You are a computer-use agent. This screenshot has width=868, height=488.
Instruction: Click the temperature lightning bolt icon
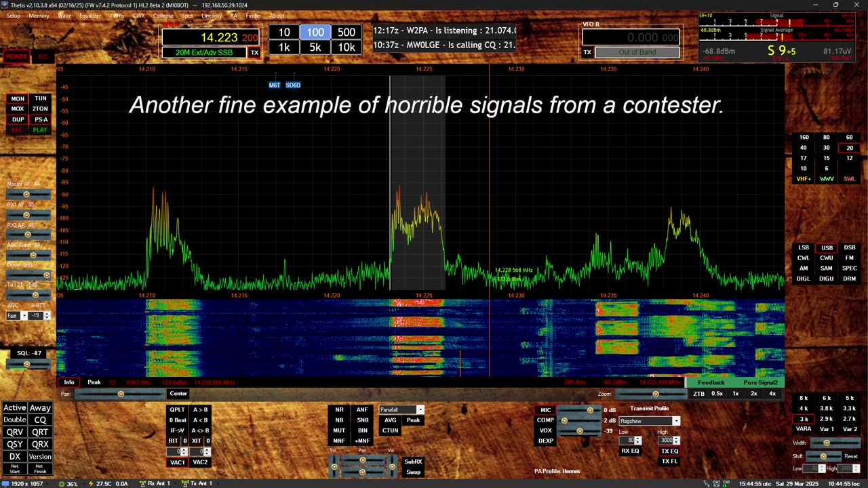click(90, 483)
